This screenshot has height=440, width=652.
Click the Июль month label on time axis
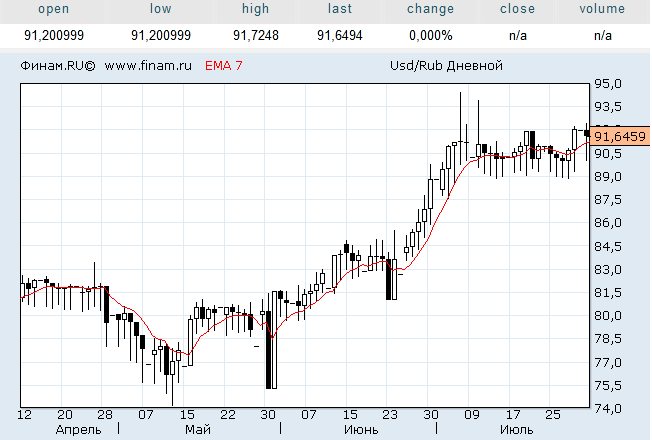(x=515, y=430)
